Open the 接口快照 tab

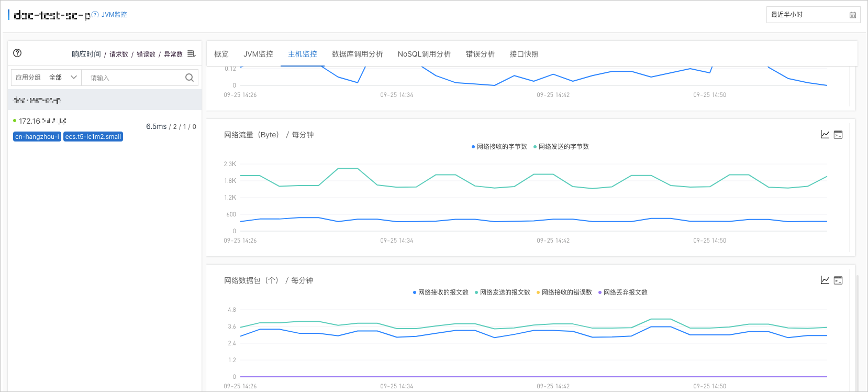524,54
